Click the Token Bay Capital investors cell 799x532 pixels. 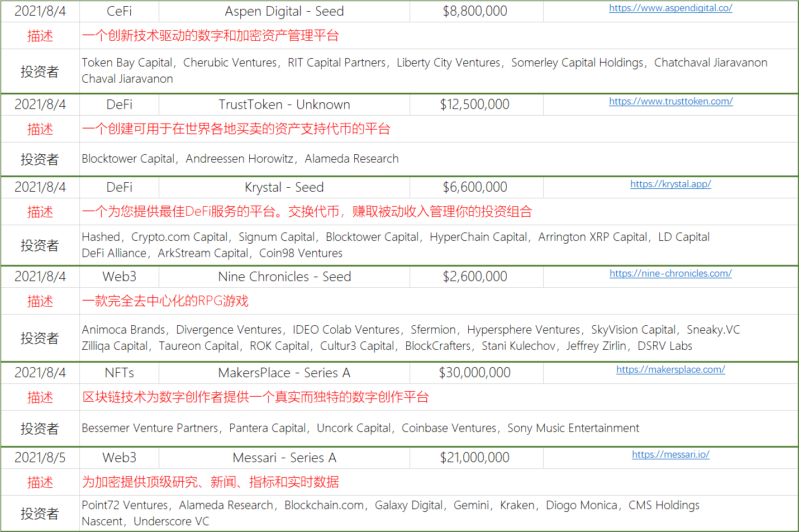(439, 71)
